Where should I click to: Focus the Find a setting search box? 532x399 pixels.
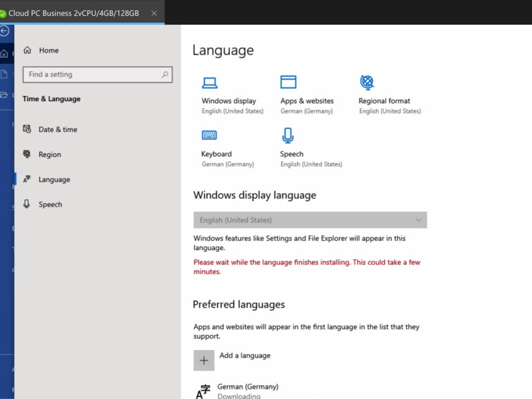pos(97,75)
